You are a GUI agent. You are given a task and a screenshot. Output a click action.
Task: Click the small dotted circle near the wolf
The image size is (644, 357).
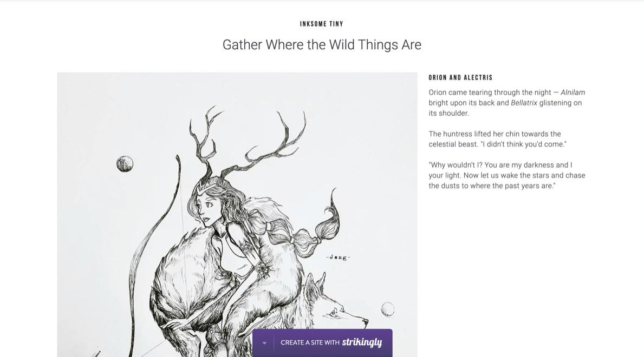[387, 309]
